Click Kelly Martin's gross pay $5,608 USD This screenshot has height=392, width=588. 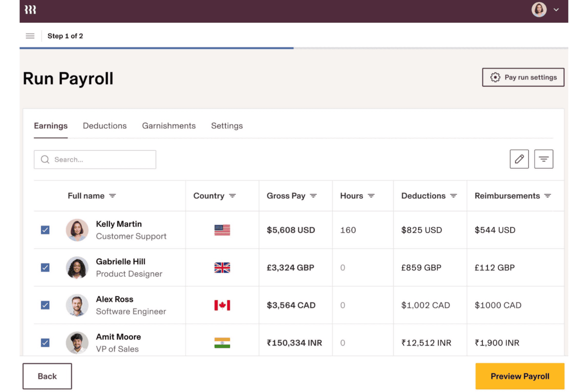pos(291,230)
